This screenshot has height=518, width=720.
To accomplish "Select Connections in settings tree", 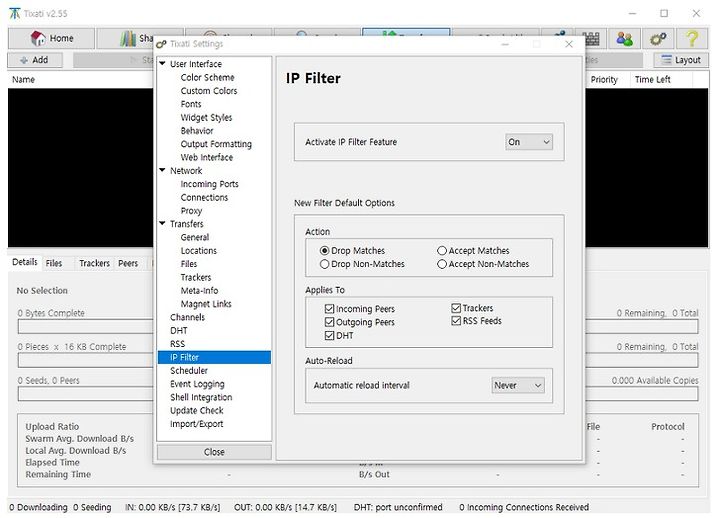I will pos(204,197).
